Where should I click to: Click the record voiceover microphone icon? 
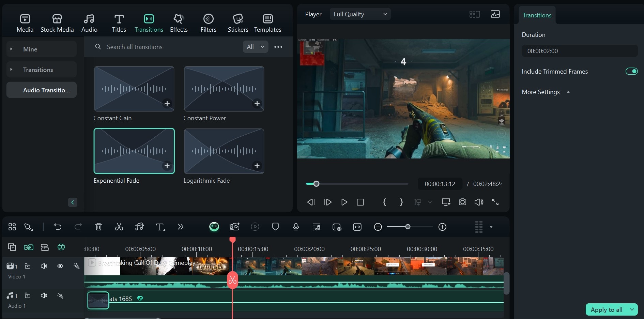(296, 227)
